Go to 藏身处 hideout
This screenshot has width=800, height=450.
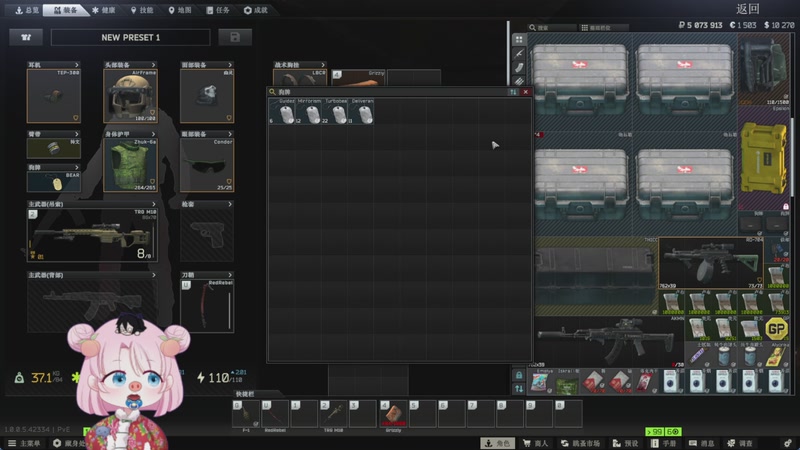pos(69,443)
